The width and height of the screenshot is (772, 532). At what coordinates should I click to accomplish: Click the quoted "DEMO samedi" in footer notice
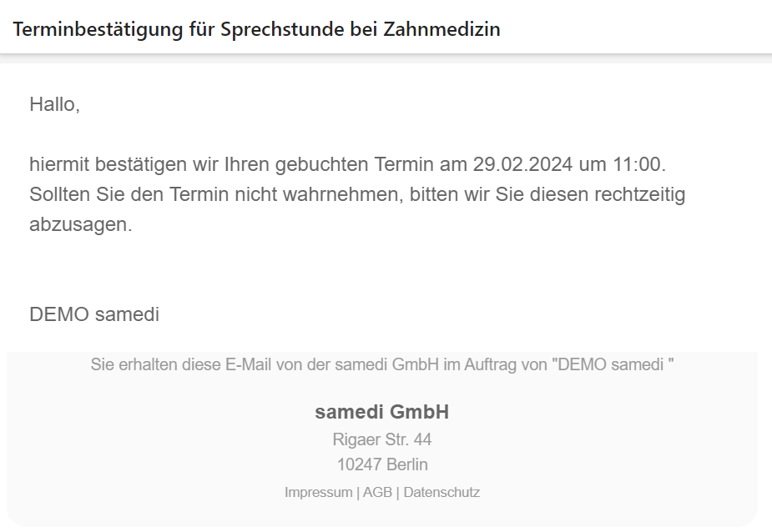pos(613,364)
